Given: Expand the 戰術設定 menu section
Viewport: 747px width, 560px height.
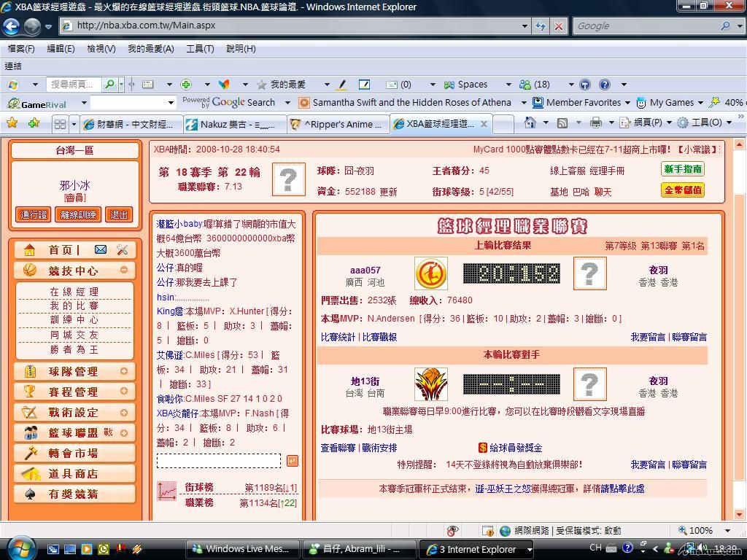Looking at the screenshot, I should click(x=124, y=412).
